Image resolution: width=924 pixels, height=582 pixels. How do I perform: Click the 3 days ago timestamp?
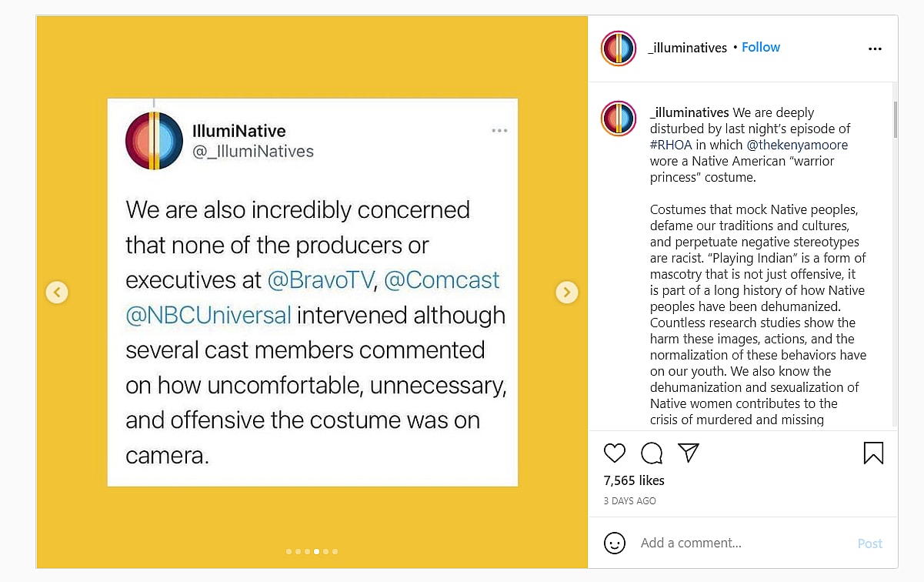(x=630, y=501)
